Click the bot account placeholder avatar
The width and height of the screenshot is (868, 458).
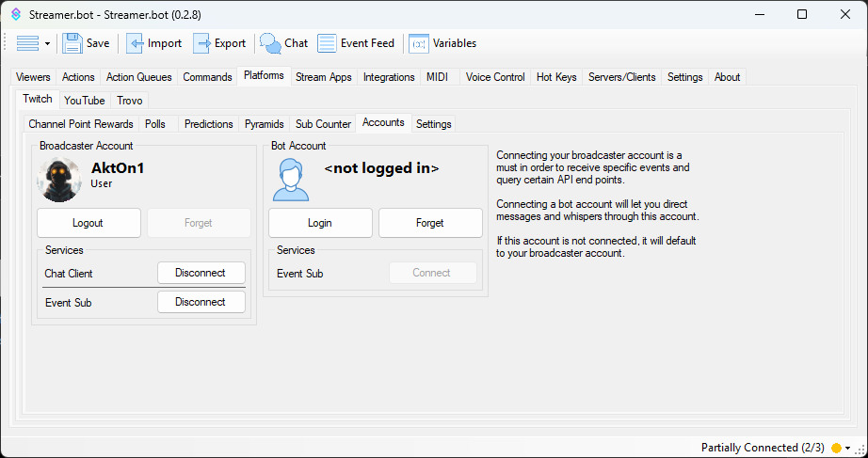pyautogui.click(x=291, y=180)
